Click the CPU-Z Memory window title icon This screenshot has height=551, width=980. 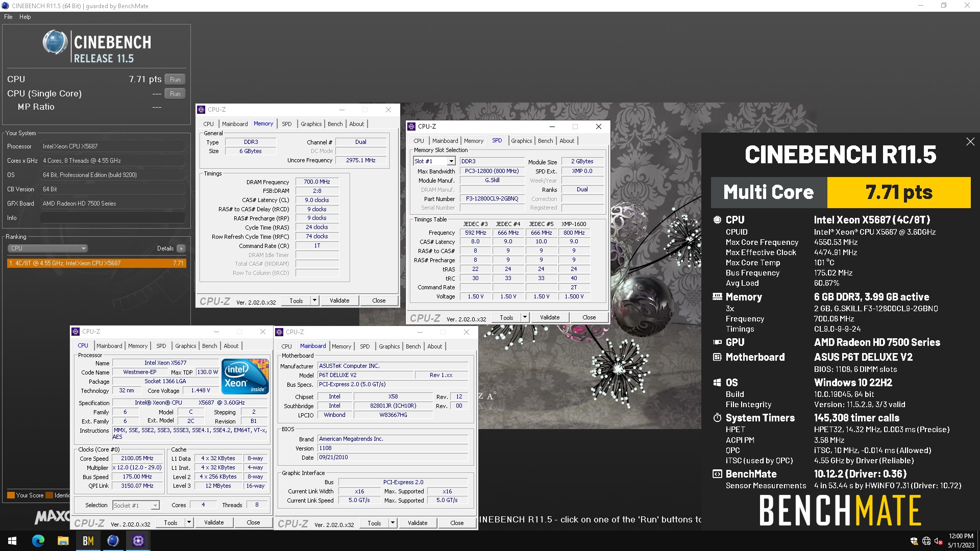coord(201,110)
